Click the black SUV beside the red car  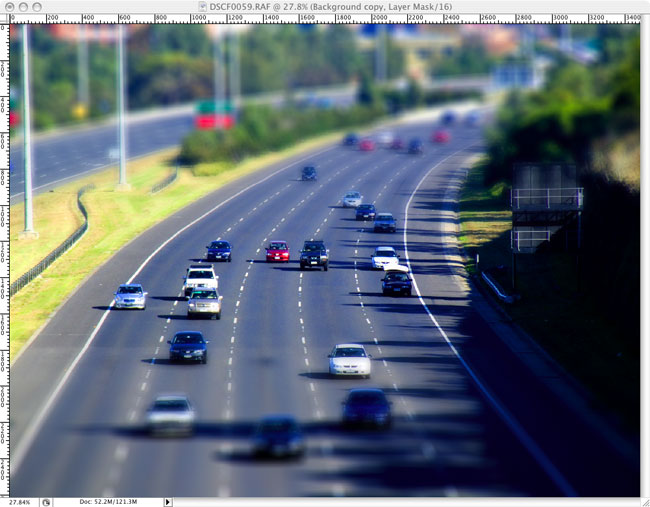tap(314, 255)
